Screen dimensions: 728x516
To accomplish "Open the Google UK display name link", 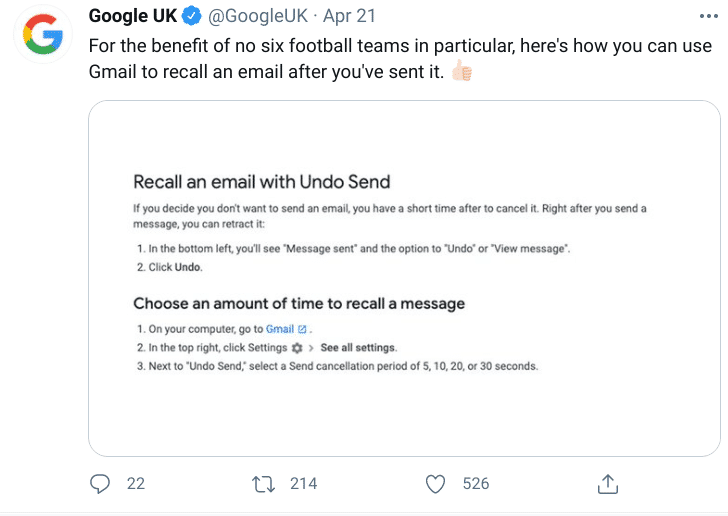I will (132, 17).
